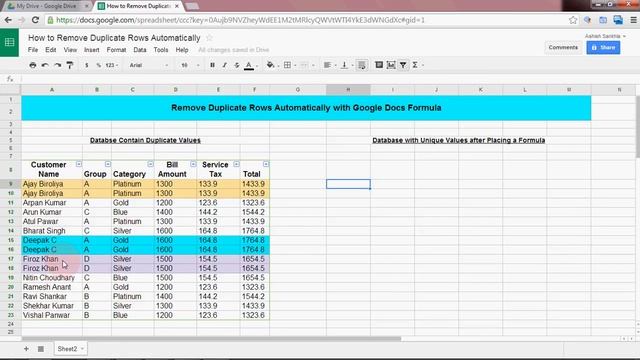Select row 15 header

[x=11, y=240]
